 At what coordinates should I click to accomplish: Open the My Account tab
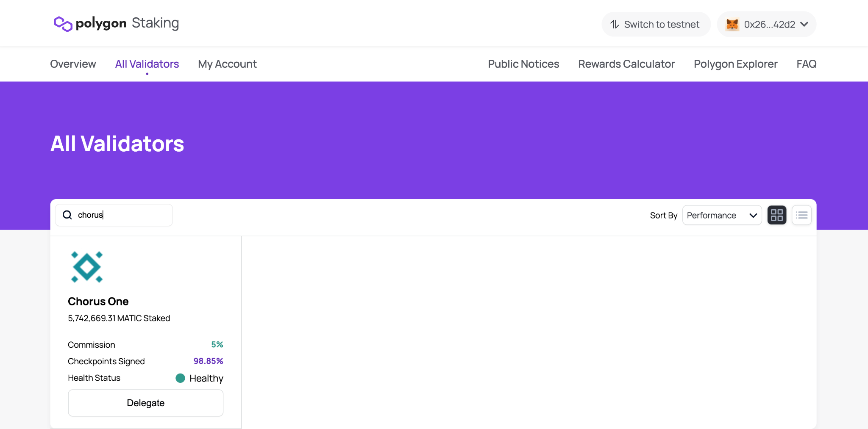[227, 64]
